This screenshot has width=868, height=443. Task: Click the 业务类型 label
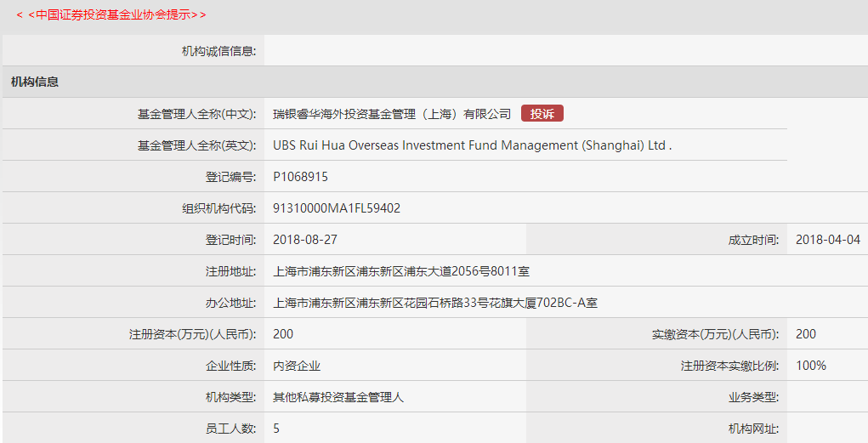753,397
